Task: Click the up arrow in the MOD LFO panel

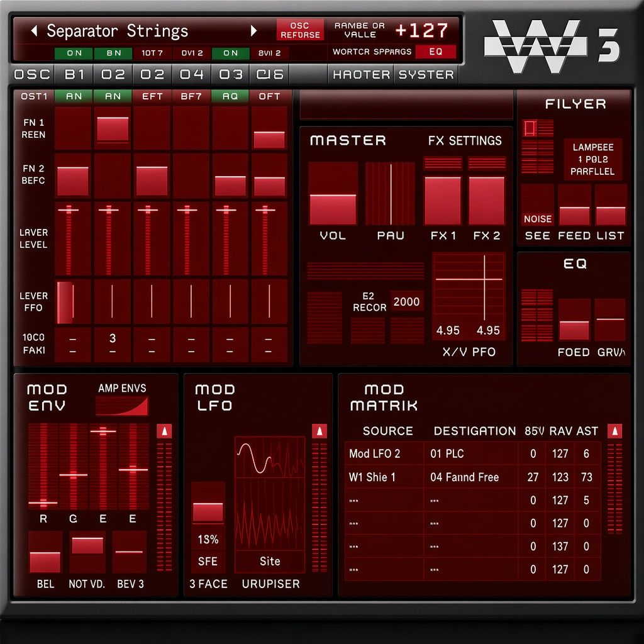Action: coord(319,431)
